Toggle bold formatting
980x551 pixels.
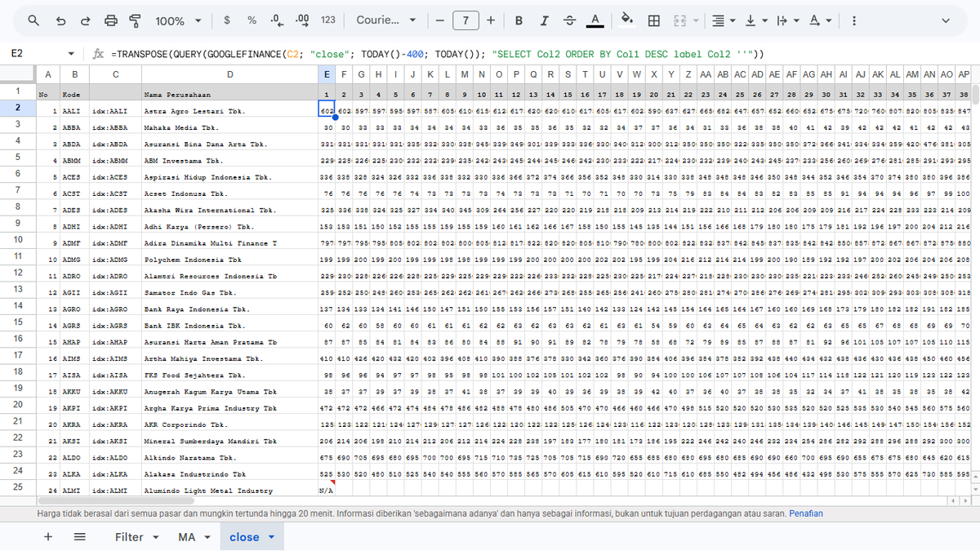coord(519,20)
